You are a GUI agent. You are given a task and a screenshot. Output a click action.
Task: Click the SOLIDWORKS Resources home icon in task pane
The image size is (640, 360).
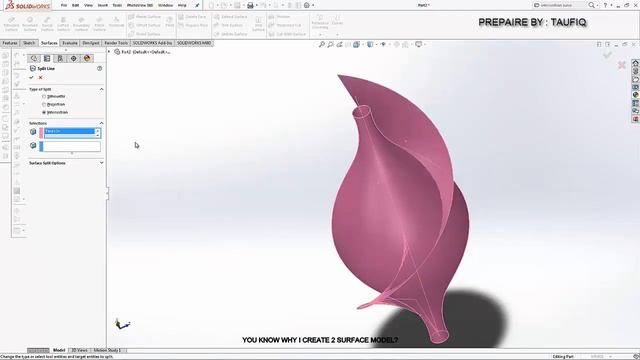636,63
